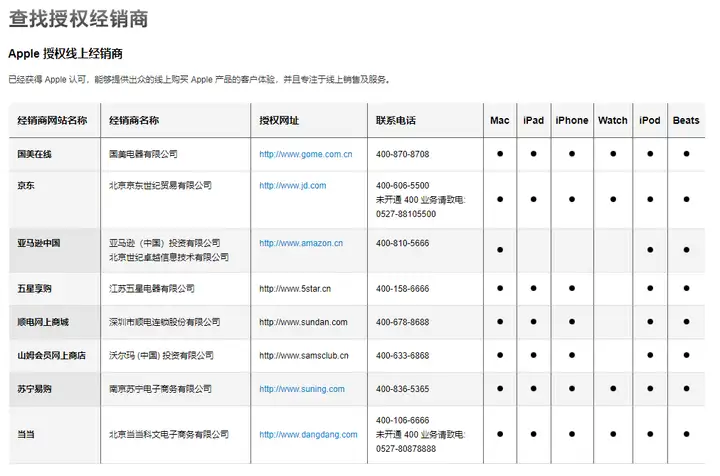
Task: Select the 顺电网上商城 row name
Action: pos(43,322)
